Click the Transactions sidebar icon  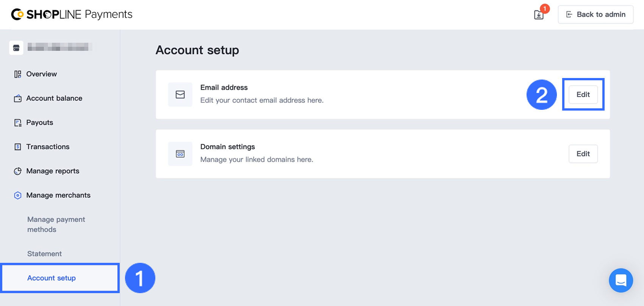coord(18,147)
